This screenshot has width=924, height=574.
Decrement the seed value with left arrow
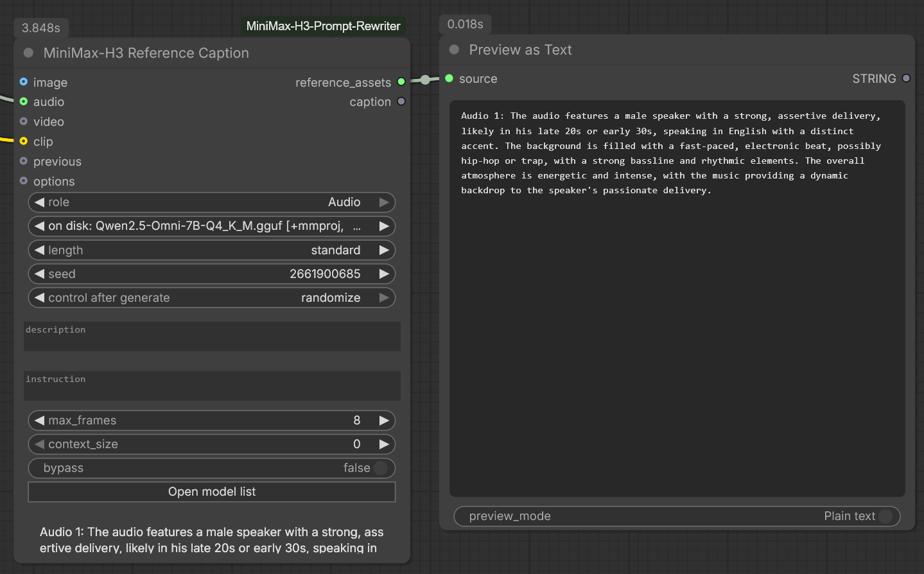[39, 274]
